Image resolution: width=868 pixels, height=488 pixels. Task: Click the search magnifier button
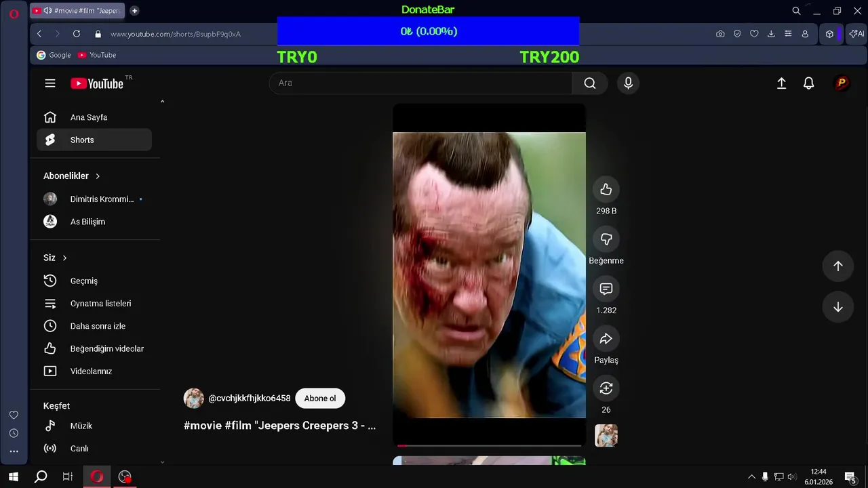coord(590,83)
